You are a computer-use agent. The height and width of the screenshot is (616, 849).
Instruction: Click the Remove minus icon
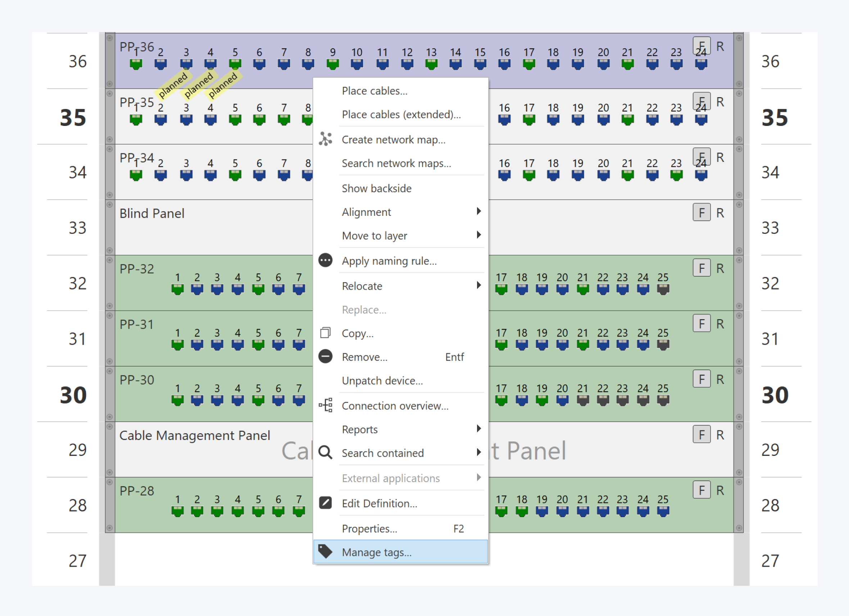point(325,357)
